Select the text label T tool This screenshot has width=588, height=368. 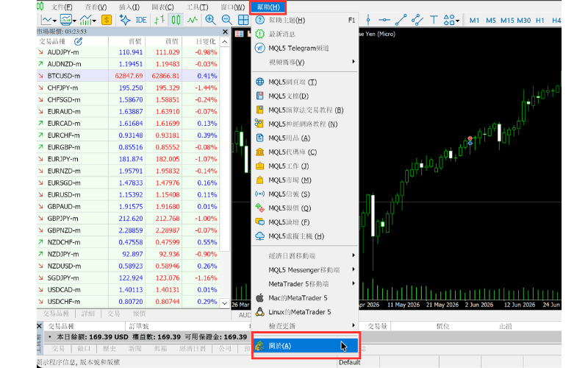[434, 20]
